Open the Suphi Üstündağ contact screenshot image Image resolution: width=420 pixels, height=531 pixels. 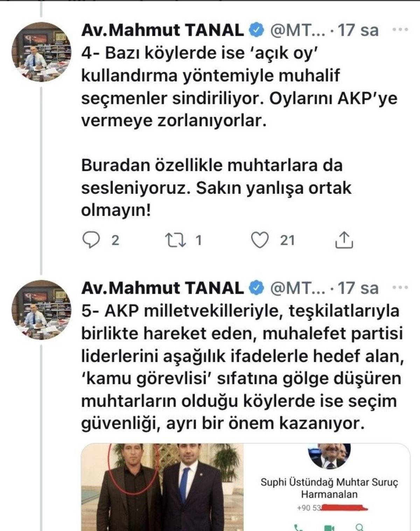(328, 487)
